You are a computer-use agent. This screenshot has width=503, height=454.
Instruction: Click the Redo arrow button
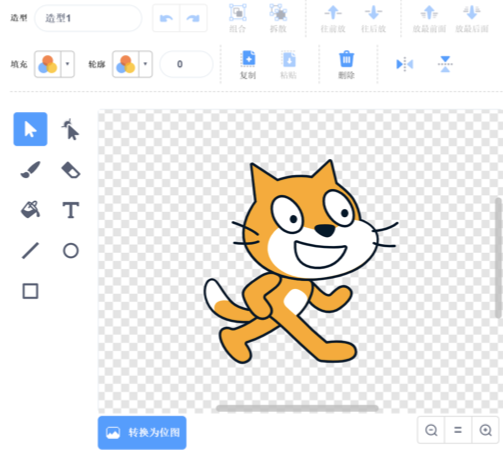(x=193, y=18)
